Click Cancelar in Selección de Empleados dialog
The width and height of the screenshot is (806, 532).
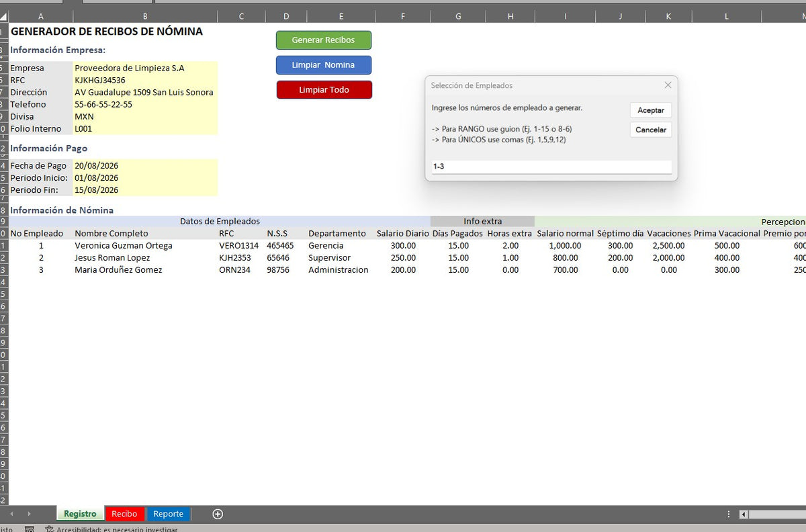coord(651,130)
